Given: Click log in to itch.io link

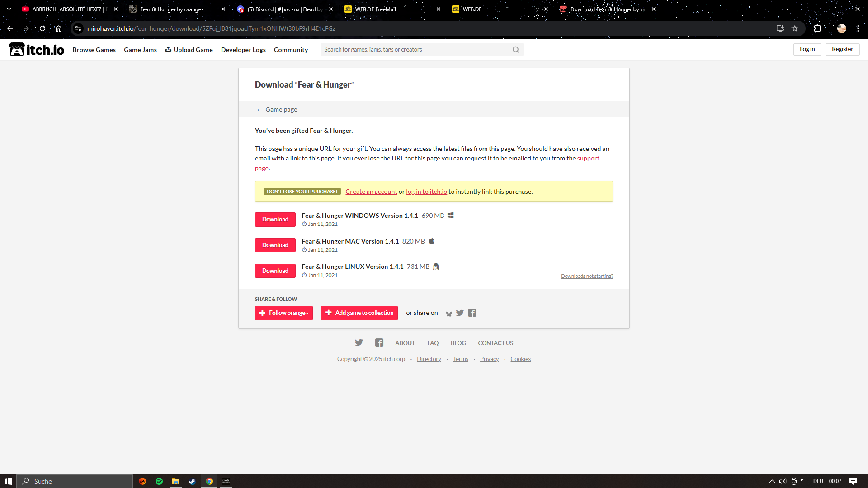Looking at the screenshot, I should pyautogui.click(x=426, y=192).
